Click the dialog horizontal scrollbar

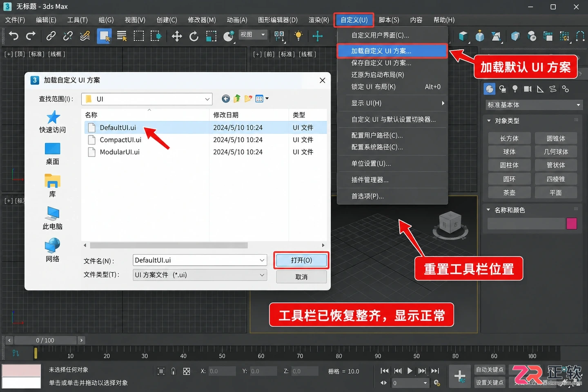[x=169, y=245]
